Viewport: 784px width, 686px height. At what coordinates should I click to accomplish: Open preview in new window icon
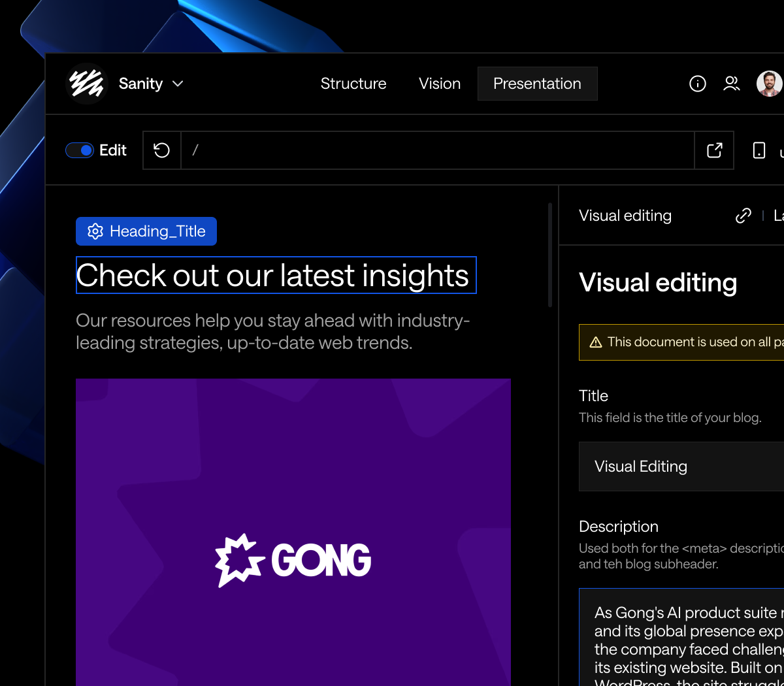coord(715,150)
